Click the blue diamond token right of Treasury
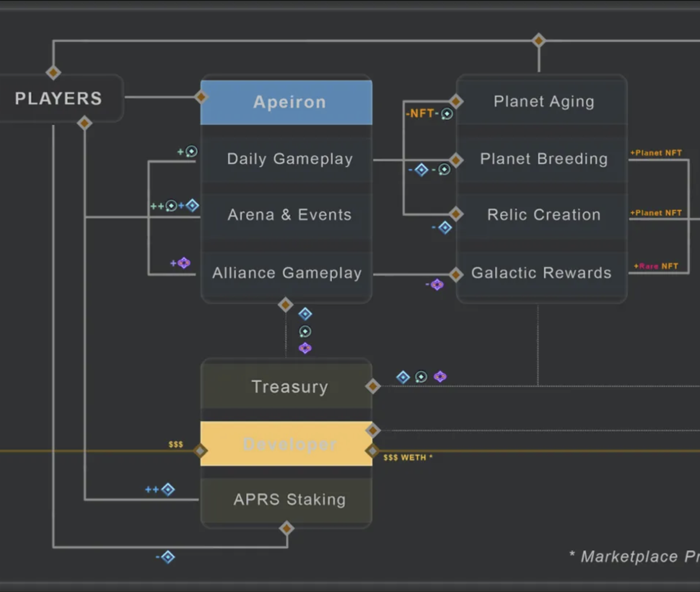The image size is (700, 592). (x=403, y=377)
